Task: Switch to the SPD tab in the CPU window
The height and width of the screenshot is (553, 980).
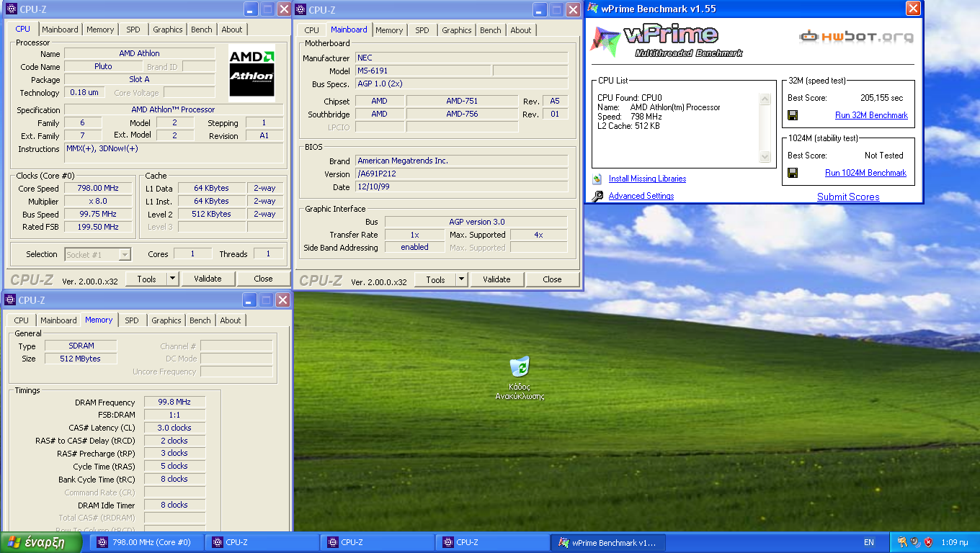Action: coord(133,30)
